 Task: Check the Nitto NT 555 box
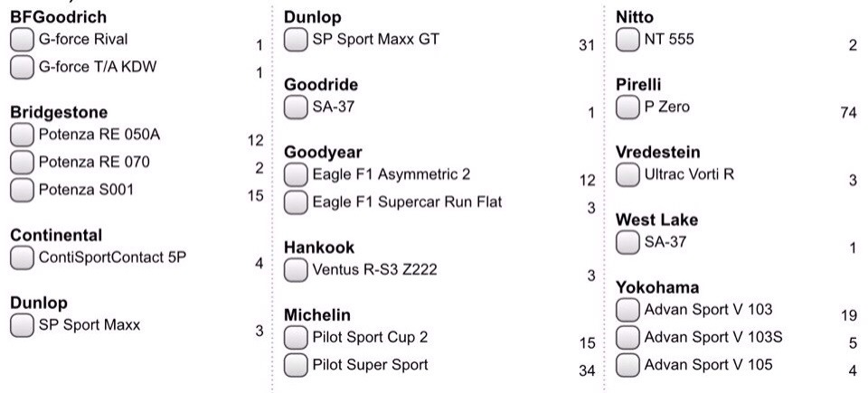coord(627,40)
